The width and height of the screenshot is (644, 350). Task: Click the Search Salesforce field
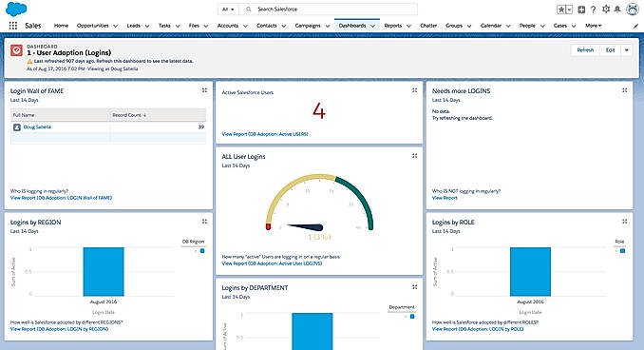(329, 10)
